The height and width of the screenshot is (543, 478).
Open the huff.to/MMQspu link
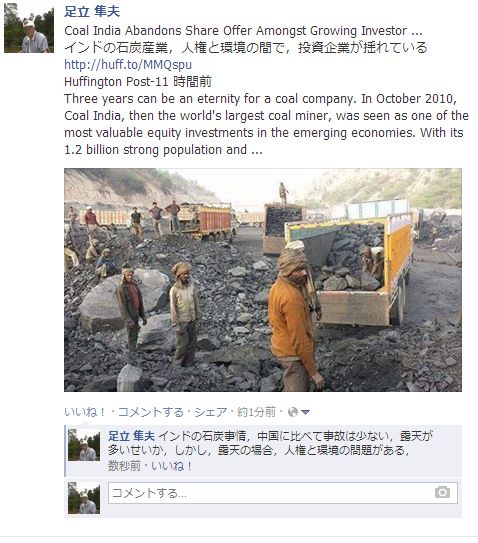[x=128, y=65]
